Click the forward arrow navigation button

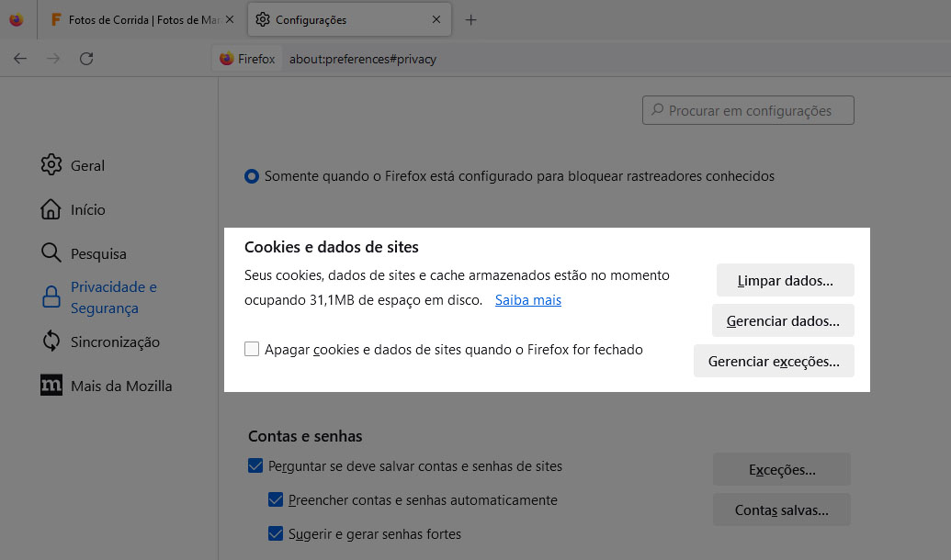[x=53, y=59]
